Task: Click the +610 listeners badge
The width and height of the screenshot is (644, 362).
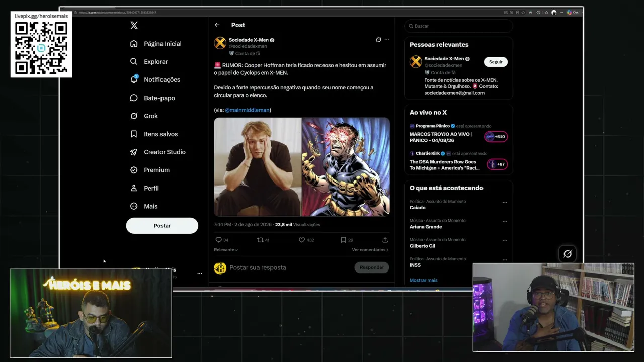Action: [496, 137]
